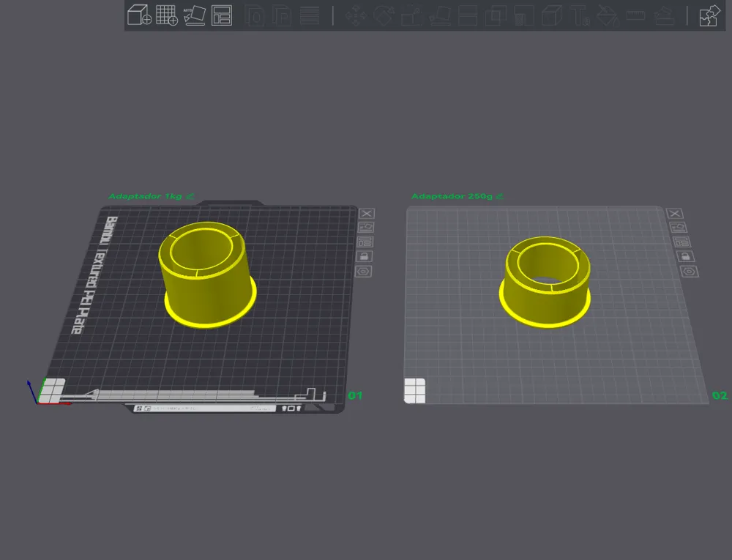Remove plate 02 with X icon

point(675,213)
